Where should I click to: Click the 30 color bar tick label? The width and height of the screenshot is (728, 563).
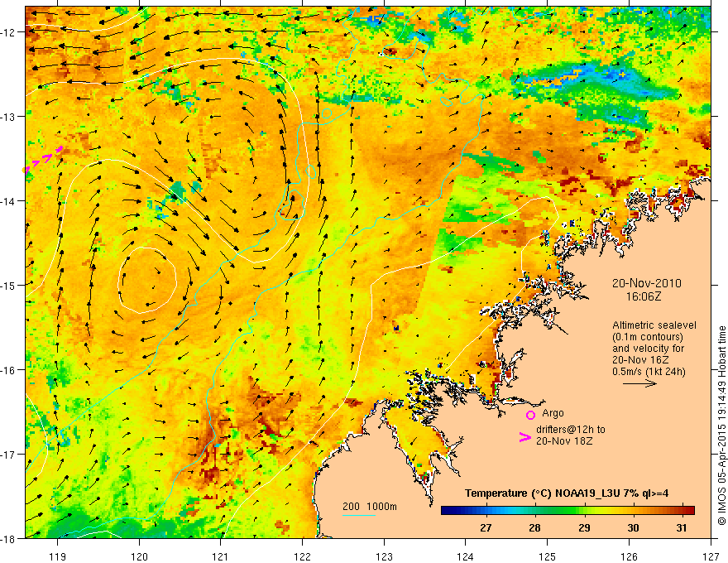[x=633, y=528]
